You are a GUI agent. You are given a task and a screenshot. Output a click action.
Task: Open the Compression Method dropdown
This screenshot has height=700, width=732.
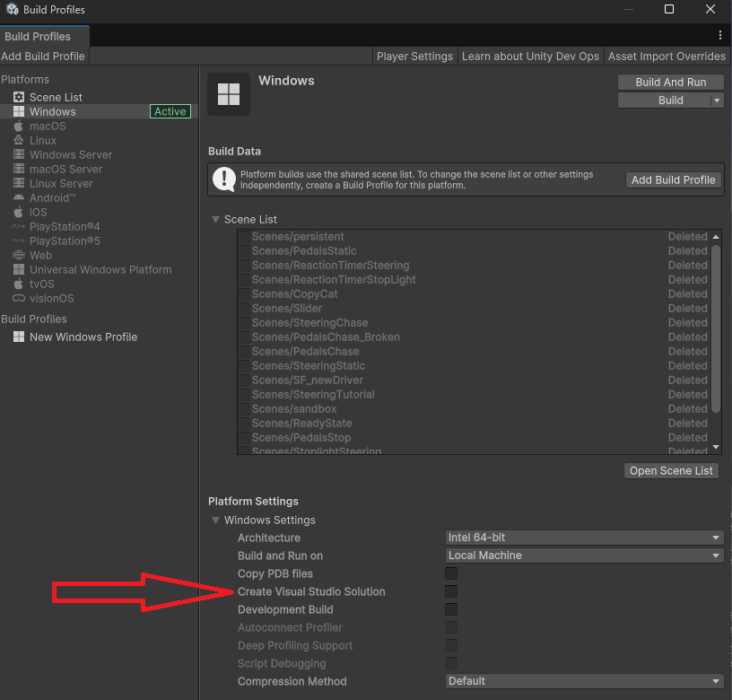coord(584,681)
